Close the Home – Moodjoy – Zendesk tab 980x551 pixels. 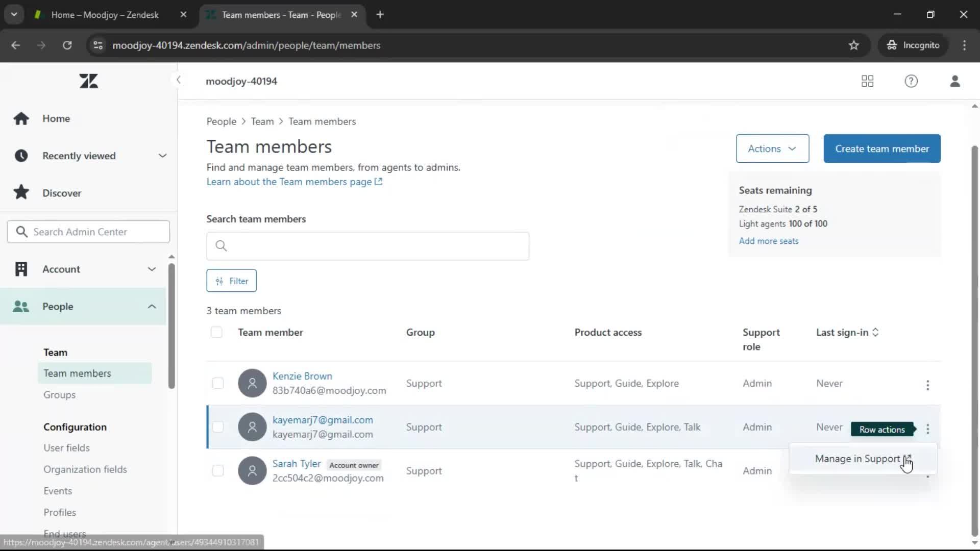183,14
